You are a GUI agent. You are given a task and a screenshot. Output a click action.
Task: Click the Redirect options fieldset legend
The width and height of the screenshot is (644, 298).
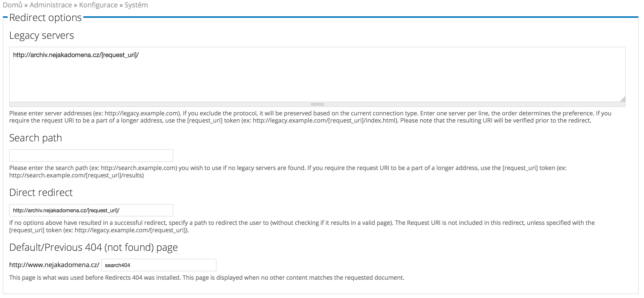(45, 18)
